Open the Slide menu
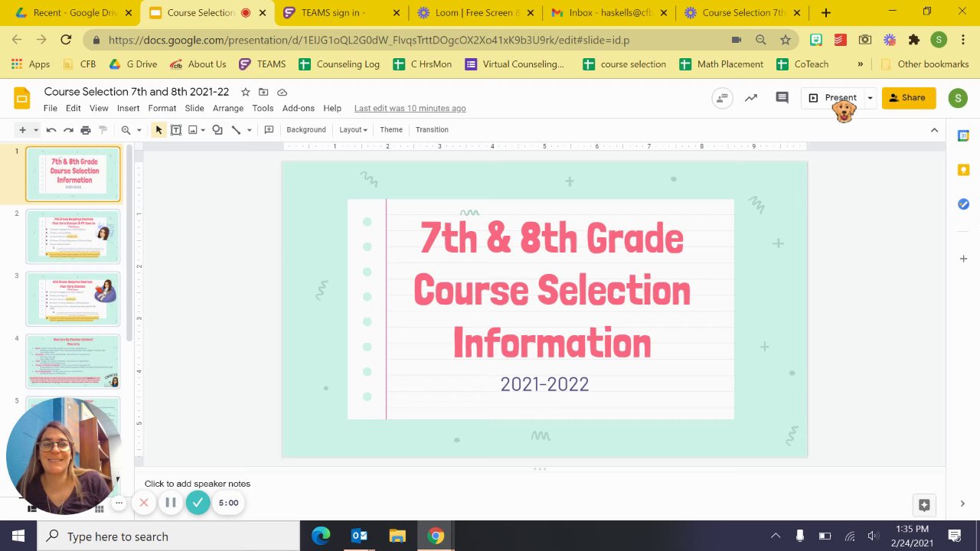This screenshot has width=980, height=551. point(194,109)
